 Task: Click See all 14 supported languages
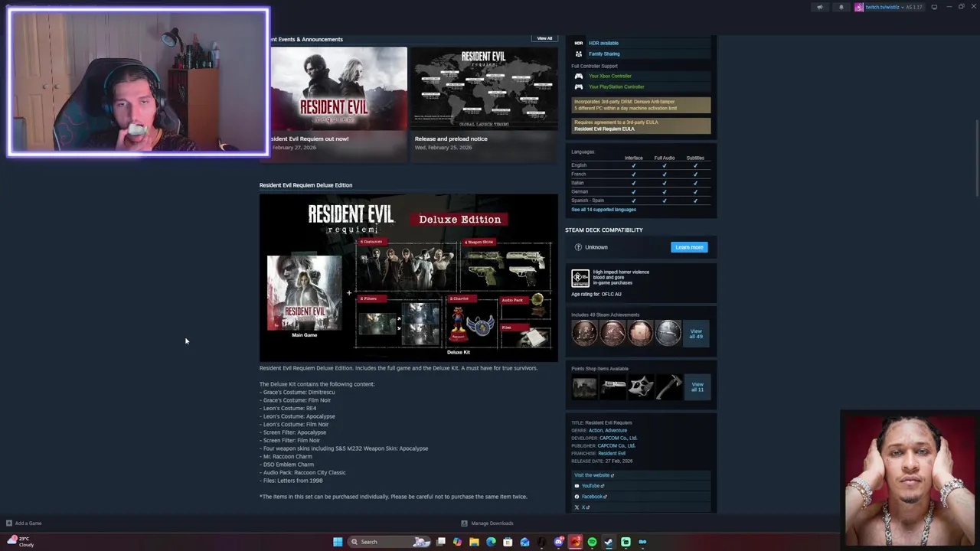pyautogui.click(x=603, y=210)
